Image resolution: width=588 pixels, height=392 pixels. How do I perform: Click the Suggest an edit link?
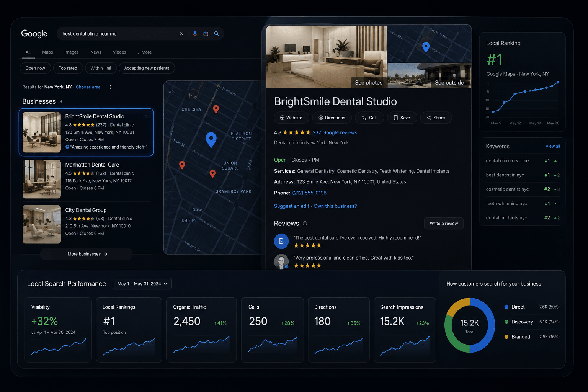291,206
